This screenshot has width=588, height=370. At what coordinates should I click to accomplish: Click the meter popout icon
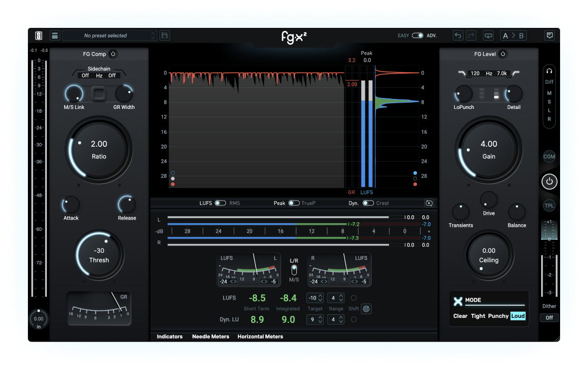point(429,203)
